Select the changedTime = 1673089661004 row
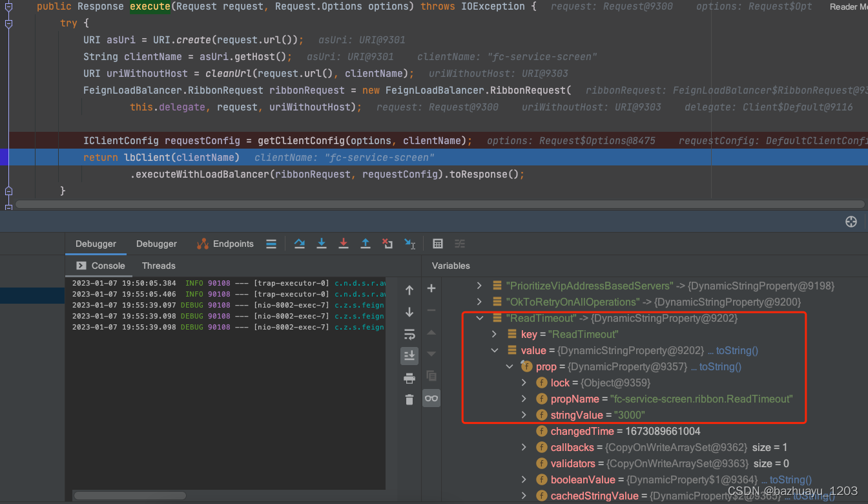This screenshot has width=868, height=504. [x=618, y=431]
